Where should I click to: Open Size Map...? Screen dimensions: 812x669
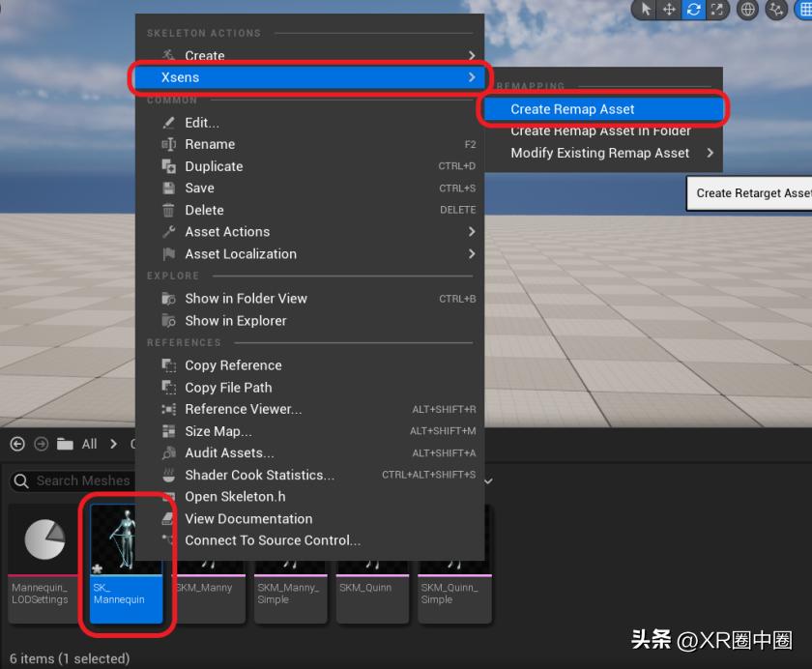(x=310, y=431)
